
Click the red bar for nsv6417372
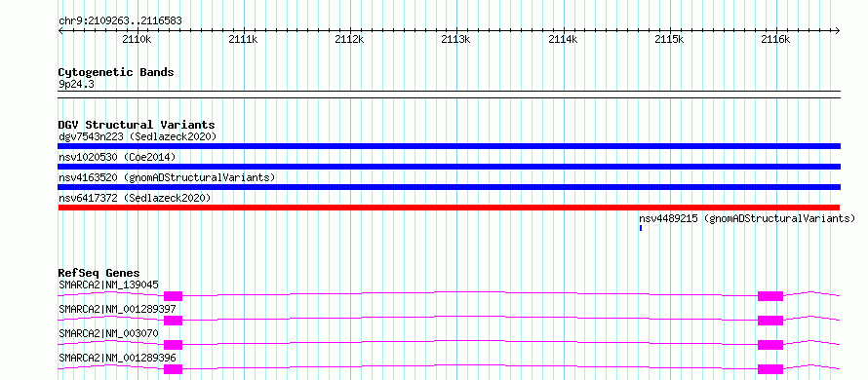click(x=449, y=208)
